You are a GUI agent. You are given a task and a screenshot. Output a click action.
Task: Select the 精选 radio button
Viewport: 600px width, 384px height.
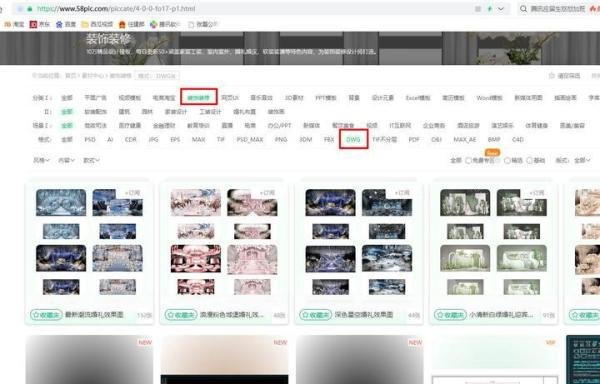pyautogui.click(x=507, y=161)
